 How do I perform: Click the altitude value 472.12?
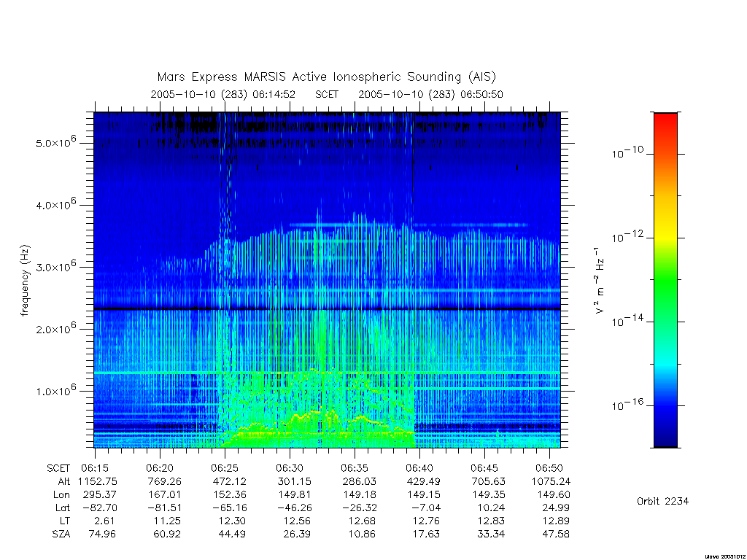[x=230, y=481]
